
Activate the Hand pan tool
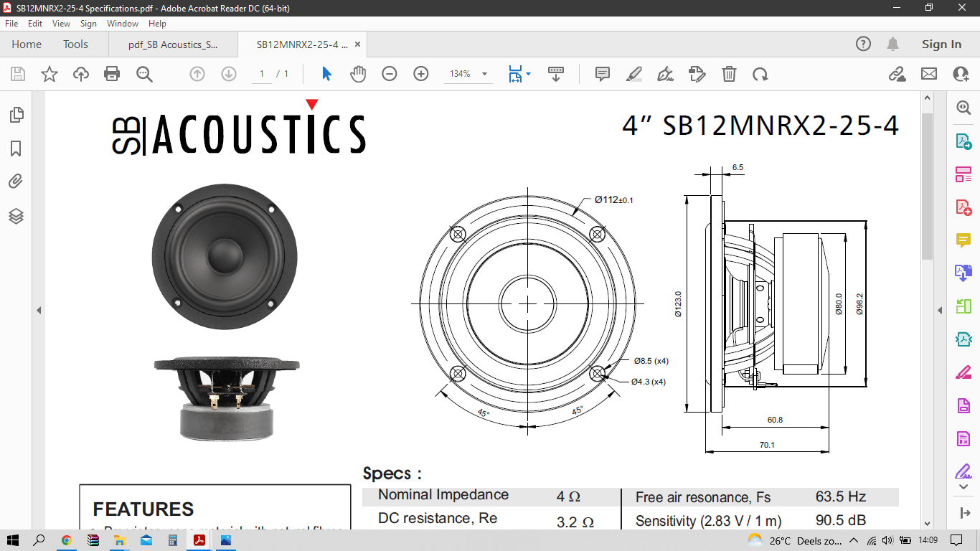(x=358, y=74)
